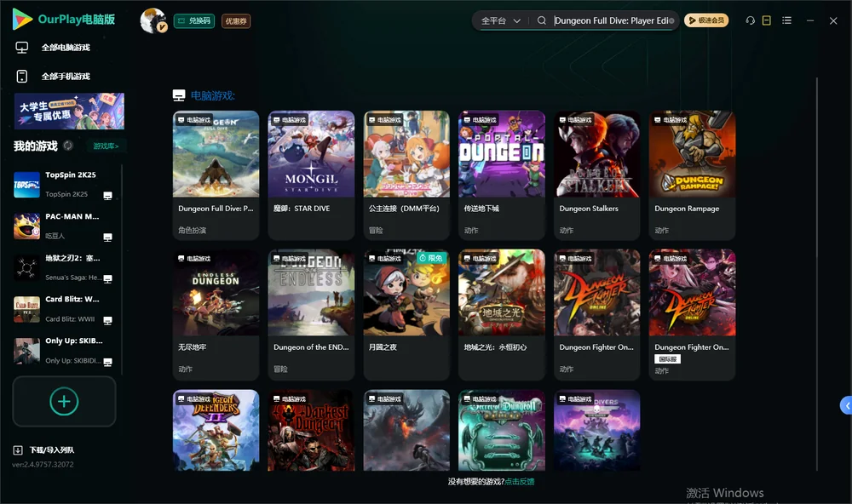Image resolution: width=852 pixels, height=504 pixels.
Task: Click the 兑换码 redeem code button
Action: tap(194, 21)
